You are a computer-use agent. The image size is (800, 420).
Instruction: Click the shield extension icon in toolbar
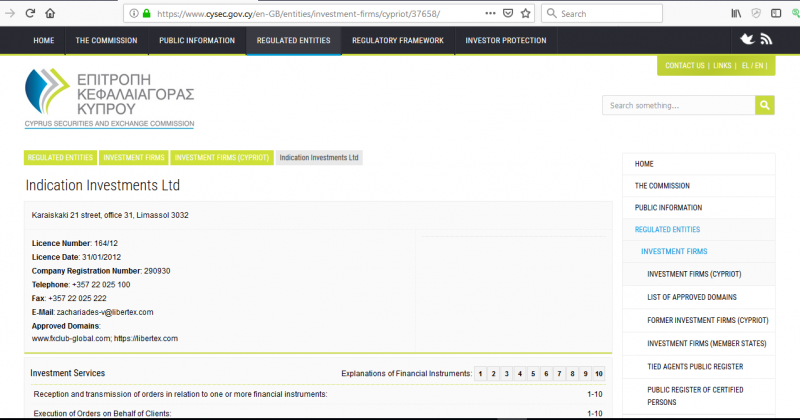[756, 13]
